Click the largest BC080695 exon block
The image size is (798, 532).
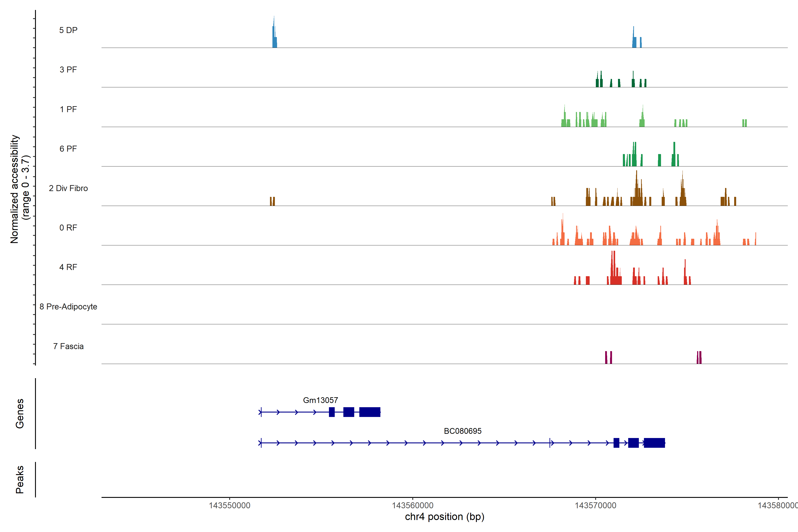pos(654,443)
